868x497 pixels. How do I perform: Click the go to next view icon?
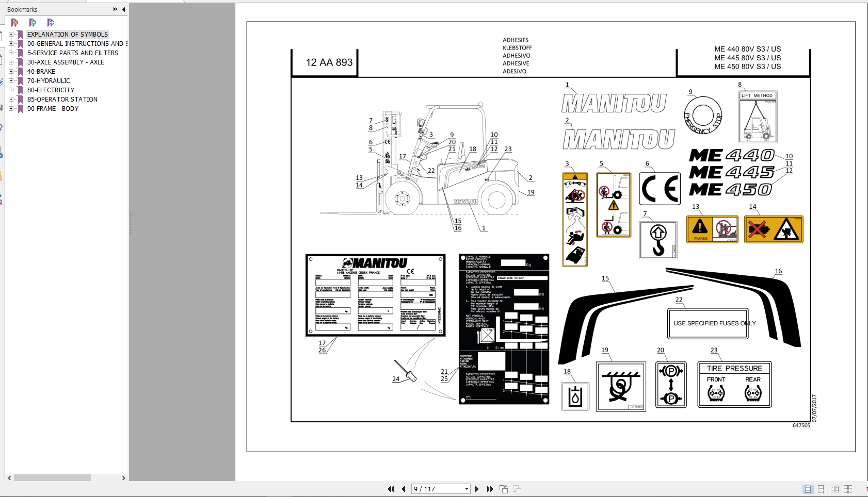(x=517, y=489)
